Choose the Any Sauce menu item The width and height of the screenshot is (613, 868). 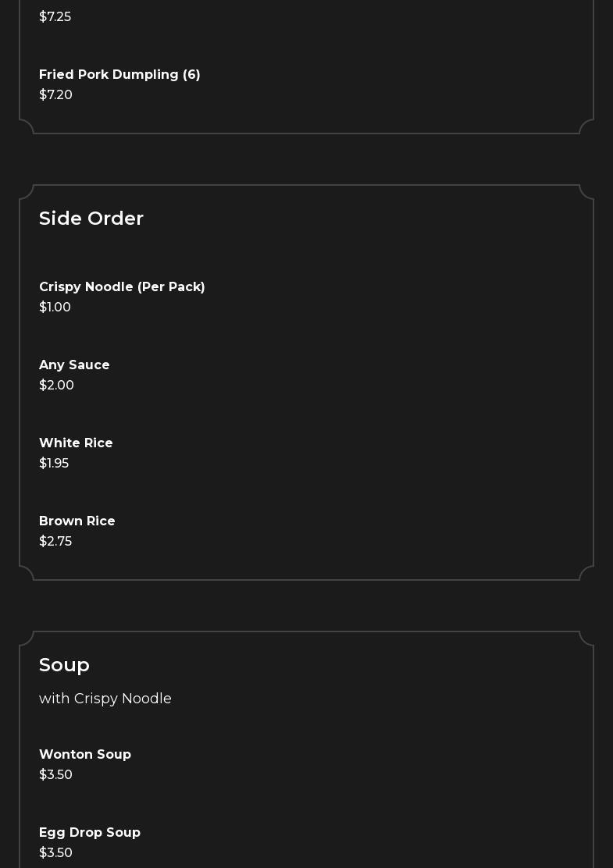[x=74, y=365]
